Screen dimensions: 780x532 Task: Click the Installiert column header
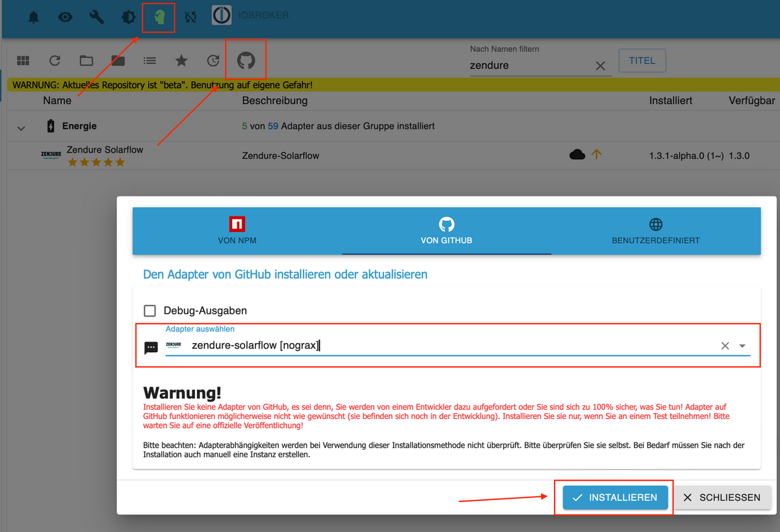(x=671, y=101)
